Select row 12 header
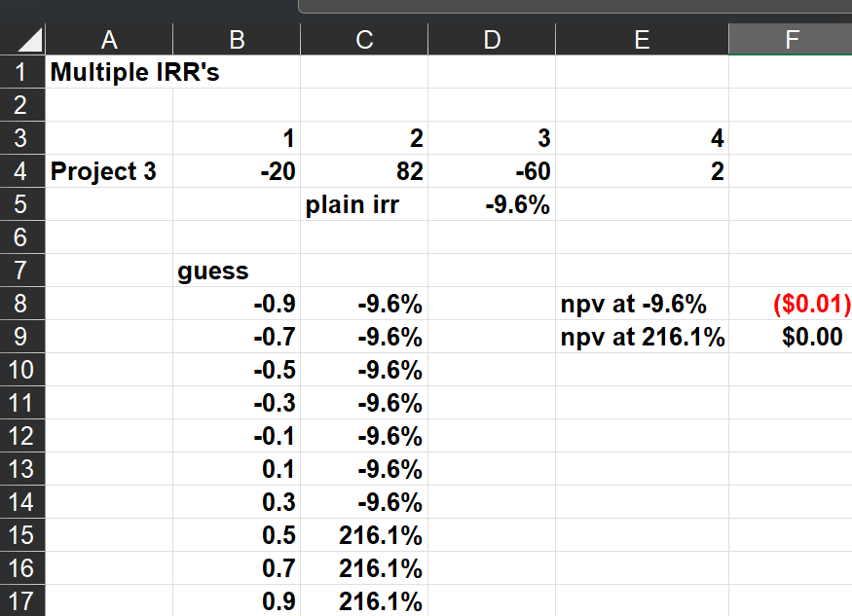 22,436
